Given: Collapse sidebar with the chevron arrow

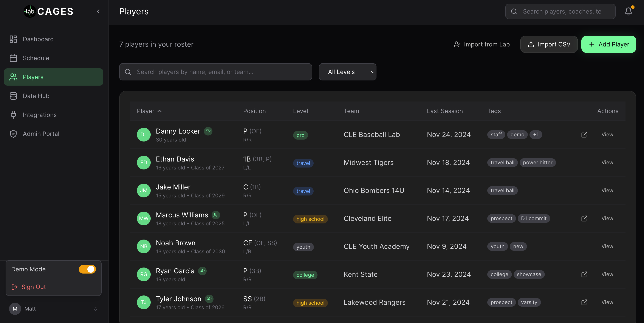Looking at the screenshot, I should pyautogui.click(x=98, y=11).
